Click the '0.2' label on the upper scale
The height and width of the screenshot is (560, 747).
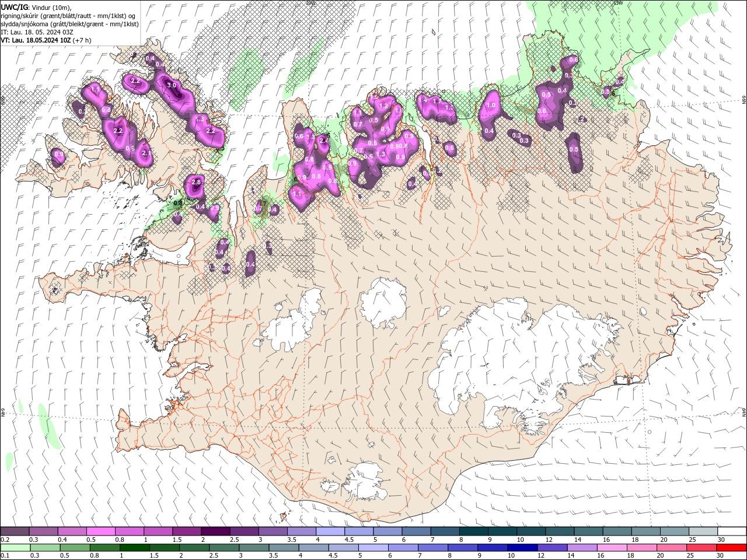[x=5, y=540]
